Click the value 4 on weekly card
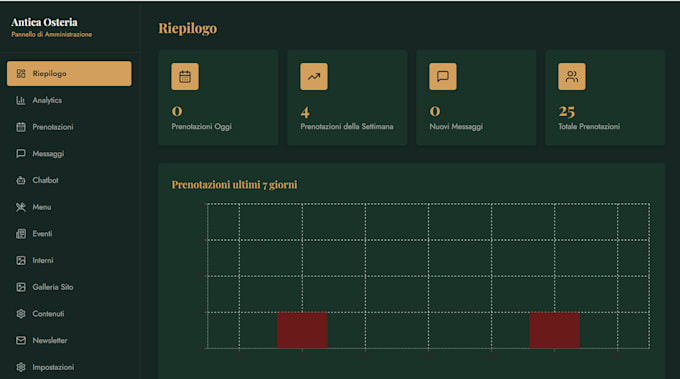Image resolution: width=680 pixels, height=379 pixels. 305,112
